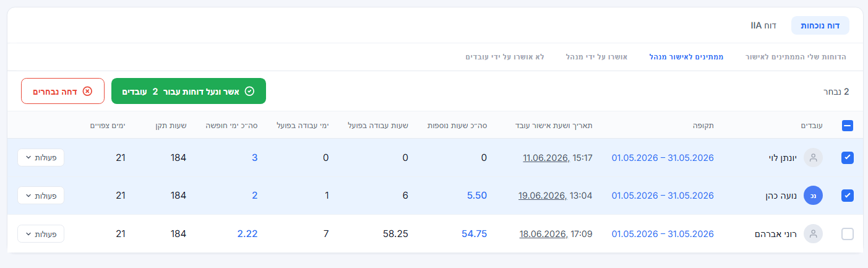Screen dimensions: 868x268
Task: Click ימים צפויים column header
Action: pyautogui.click(x=108, y=126)
